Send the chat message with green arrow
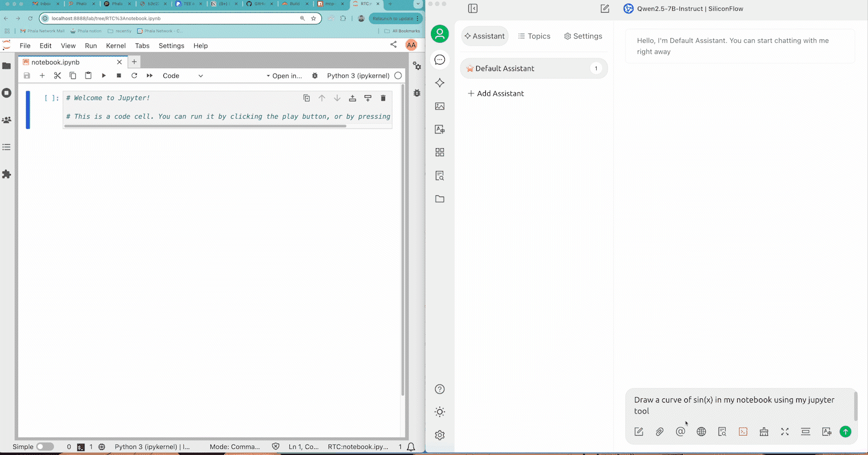 click(845, 431)
